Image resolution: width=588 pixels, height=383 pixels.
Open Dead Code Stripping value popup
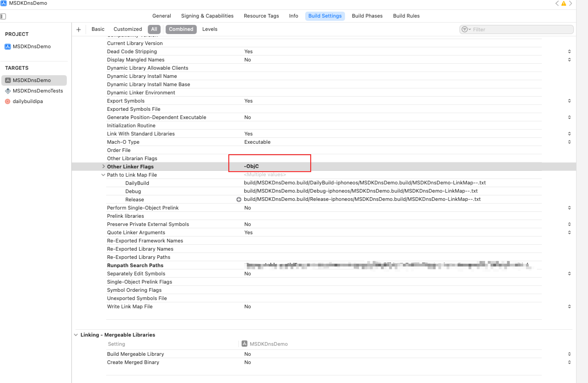click(569, 51)
